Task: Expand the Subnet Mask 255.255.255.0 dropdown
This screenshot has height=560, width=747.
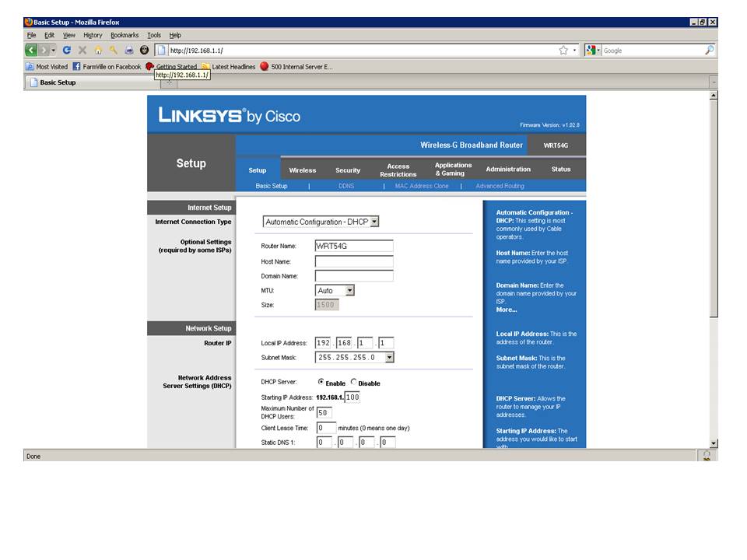Action: pyautogui.click(x=355, y=357)
